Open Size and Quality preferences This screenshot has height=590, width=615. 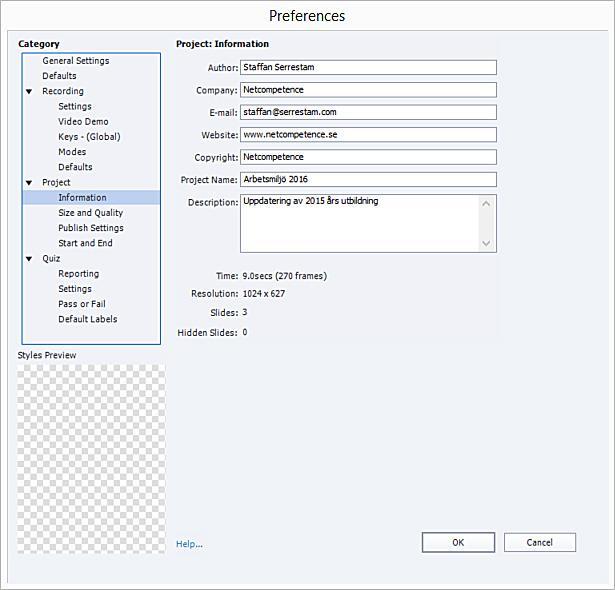pyautogui.click(x=91, y=213)
